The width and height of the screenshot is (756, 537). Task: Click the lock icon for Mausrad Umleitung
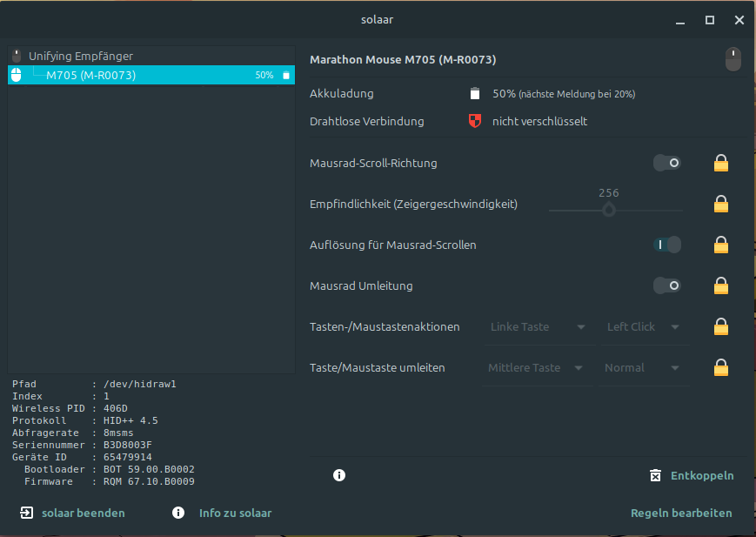click(721, 285)
